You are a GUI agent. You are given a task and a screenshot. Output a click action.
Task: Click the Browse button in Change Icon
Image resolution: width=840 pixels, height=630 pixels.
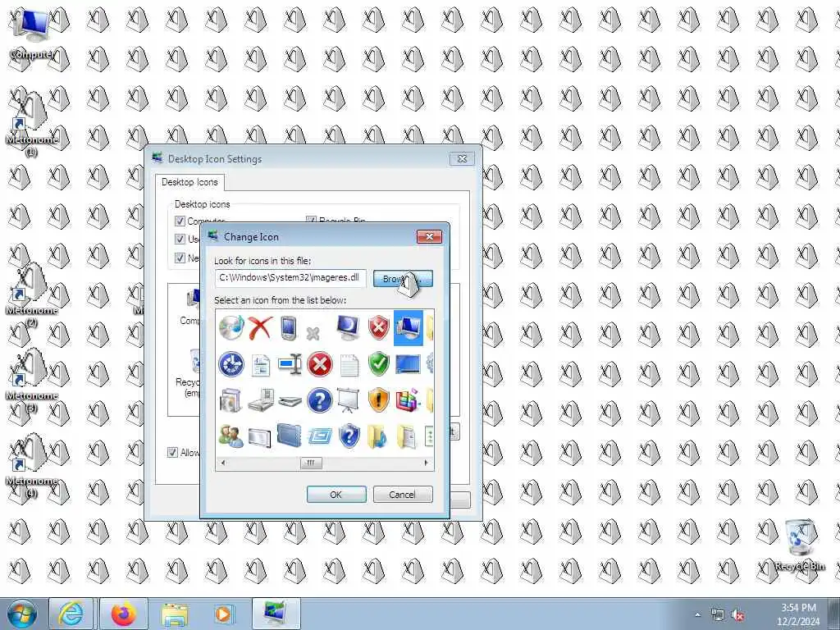pyautogui.click(x=403, y=279)
